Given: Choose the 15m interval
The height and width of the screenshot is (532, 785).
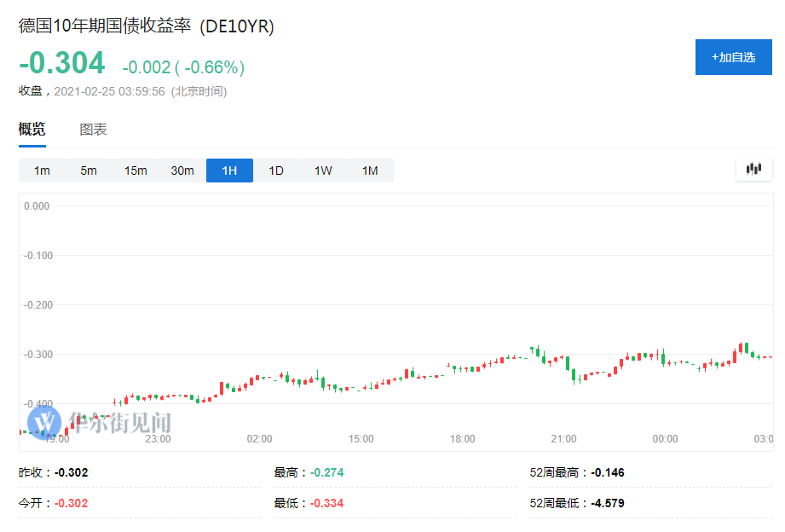Looking at the screenshot, I should pyautogui.click(x=136, y=171).
